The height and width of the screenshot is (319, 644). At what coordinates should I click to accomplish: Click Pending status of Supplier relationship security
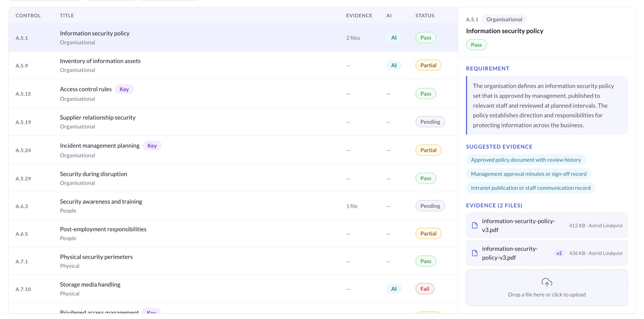[x=430, y=122]
